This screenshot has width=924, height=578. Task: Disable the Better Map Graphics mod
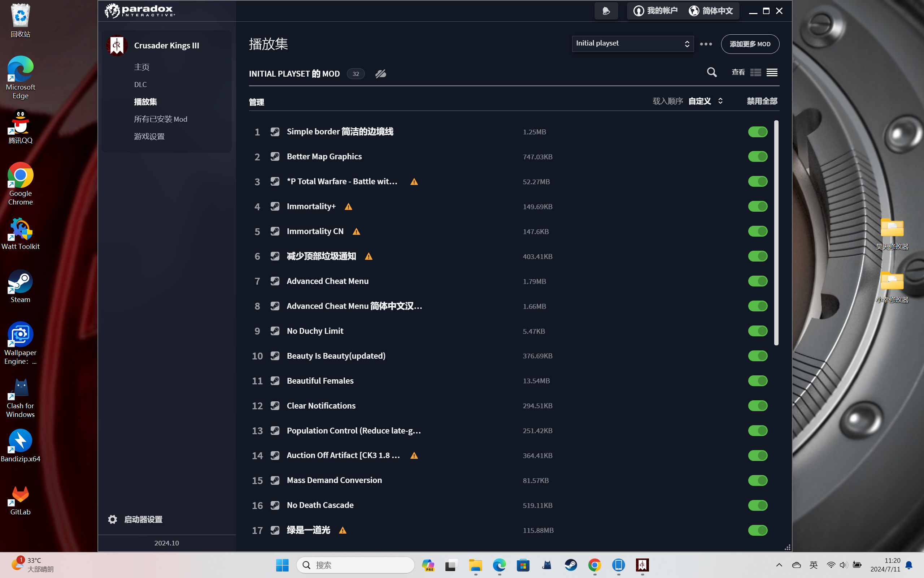pos(758,157)
